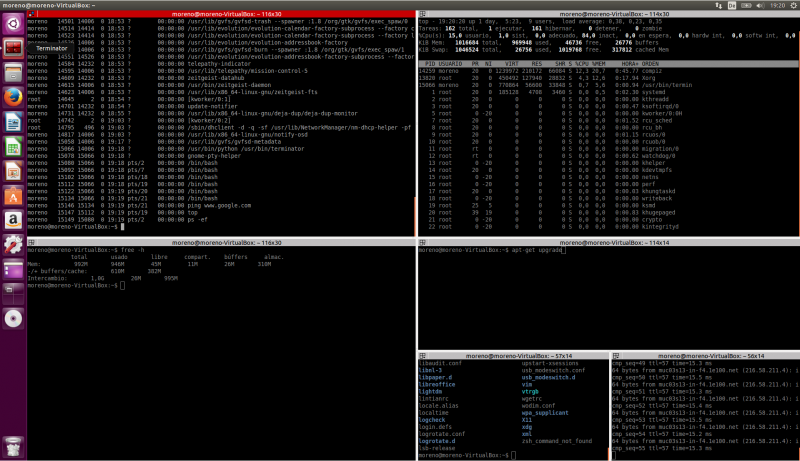The width and height of the screenshot is (800, 461).
Task: Click the 'ps -ef' process line
Action: point(117,220)
